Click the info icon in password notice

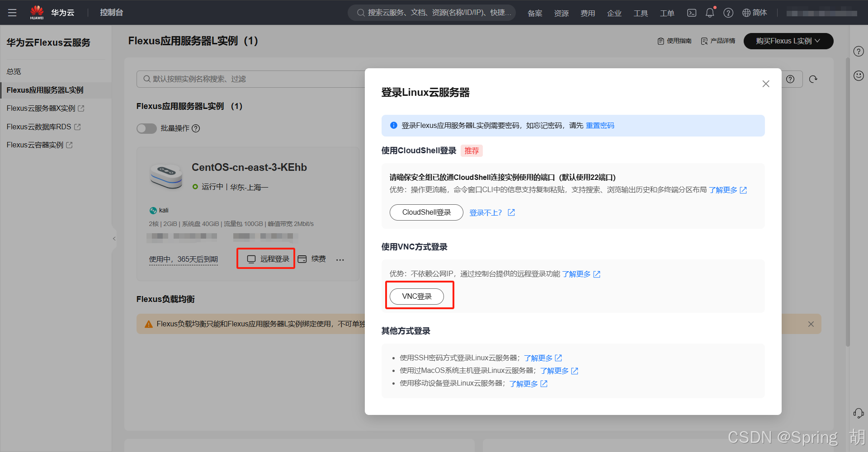pos(394,125)
